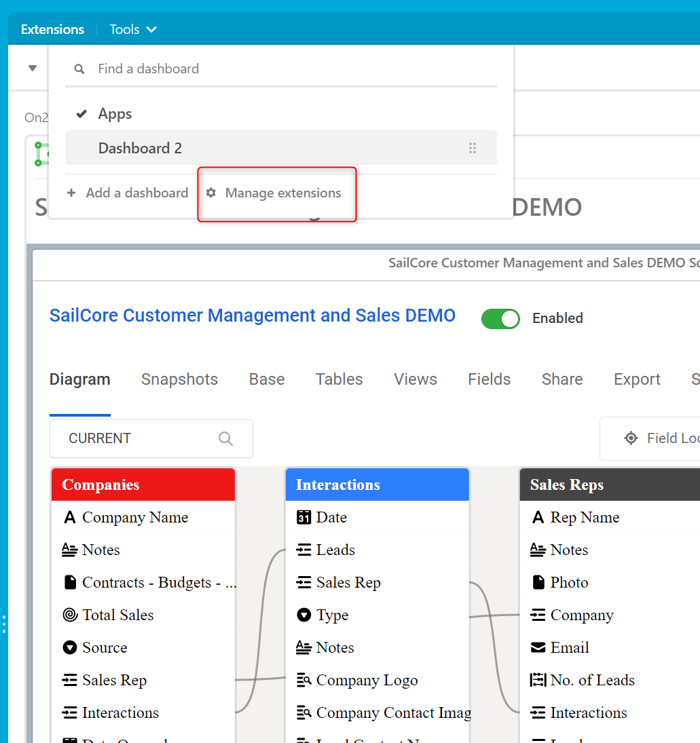Select Dashboard 2 from the list
Image resolution: width=700 pixels, height=743 pixels.
(x=140, y=148)
